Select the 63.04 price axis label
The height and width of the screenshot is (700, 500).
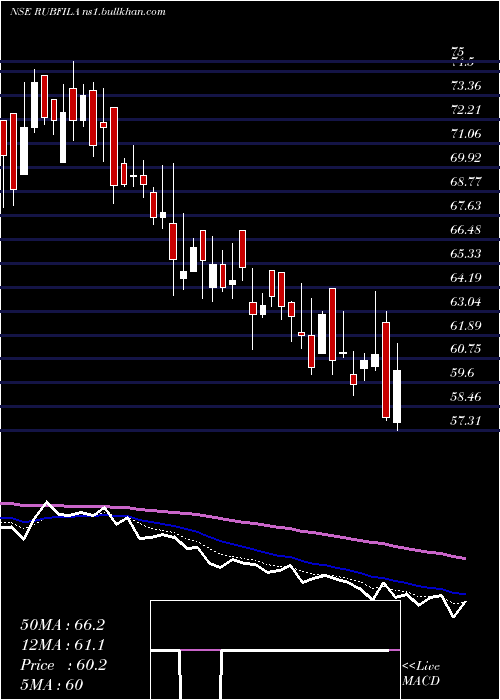coord(466,302)
